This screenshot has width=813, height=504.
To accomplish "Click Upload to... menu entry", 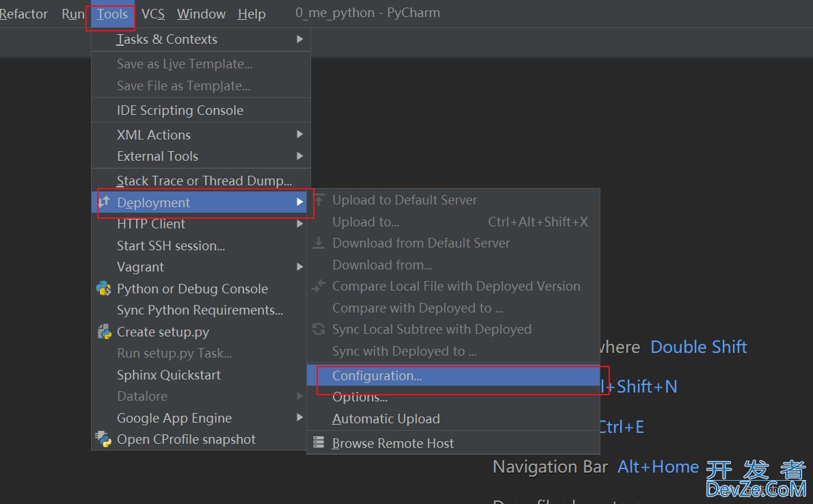I will tap(453, 222).
